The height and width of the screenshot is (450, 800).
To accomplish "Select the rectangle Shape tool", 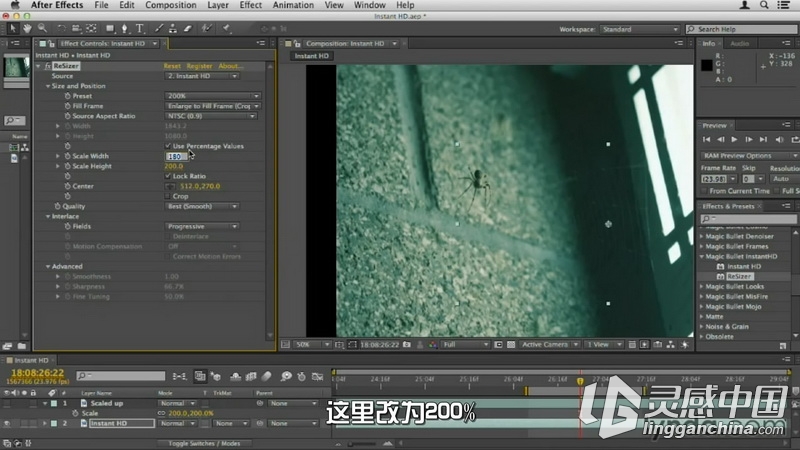I will coord(110,29).
